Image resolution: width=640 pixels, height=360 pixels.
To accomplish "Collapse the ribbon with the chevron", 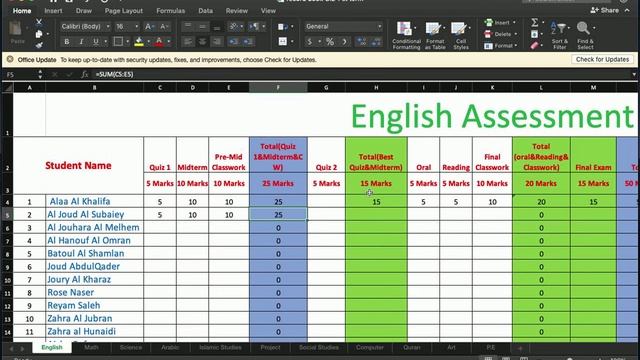I will point(627,10).
